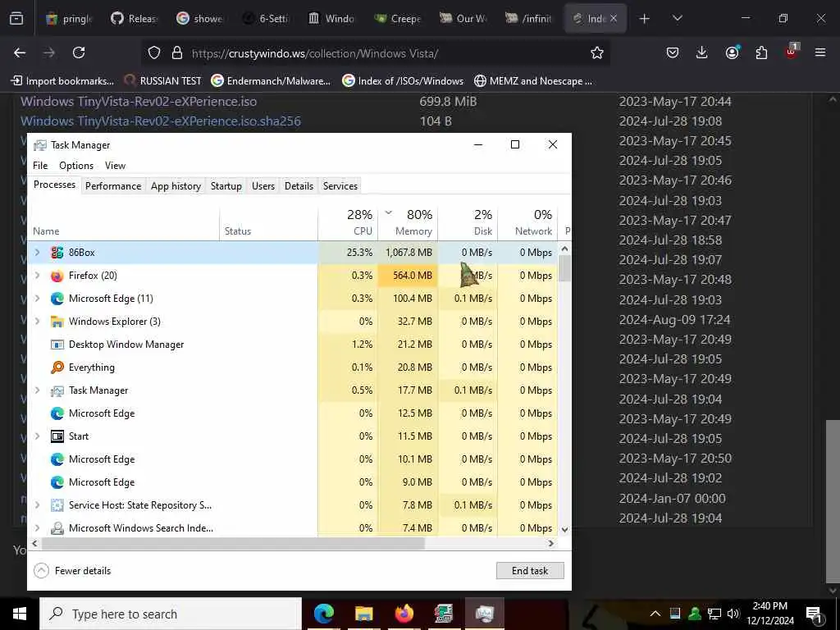Click the 86Box taskbar icon
Viewport: 840px width, 630px height.
(444, 614)
